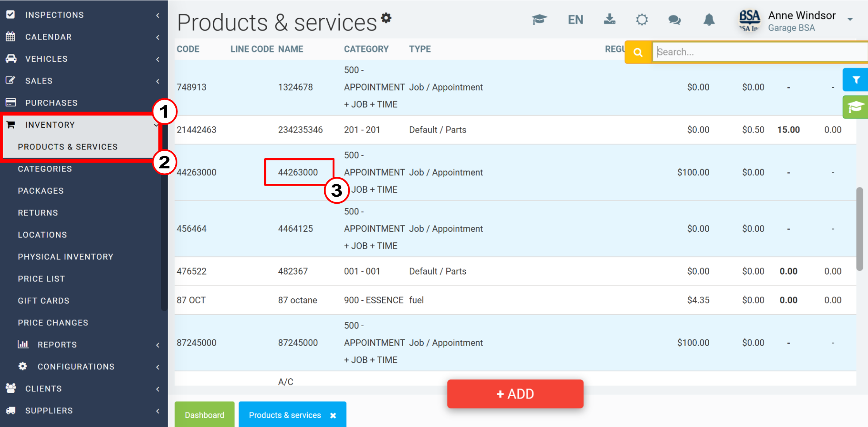Open the chat messages icon
The image size is (868, 427).
(674, 20)
